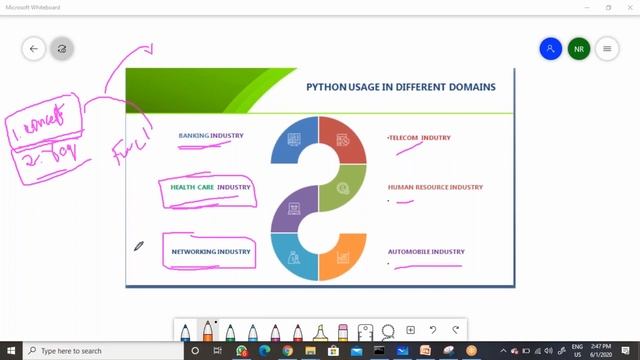
Task: Click the slide title PYTHON USAGE IN DIFFERENT DOMAINS
Action: (401, 87)
